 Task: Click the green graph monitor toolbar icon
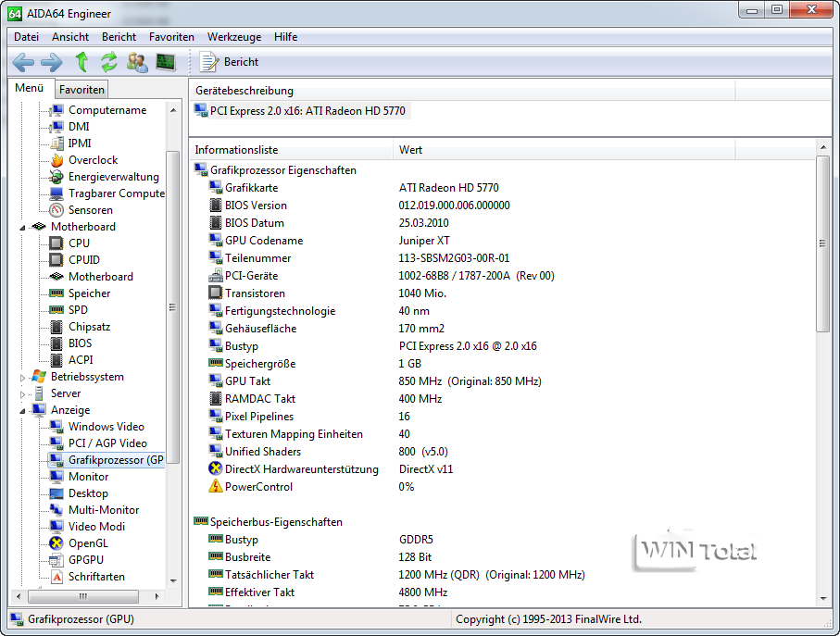pyautogui.click(x=166, y=62)
